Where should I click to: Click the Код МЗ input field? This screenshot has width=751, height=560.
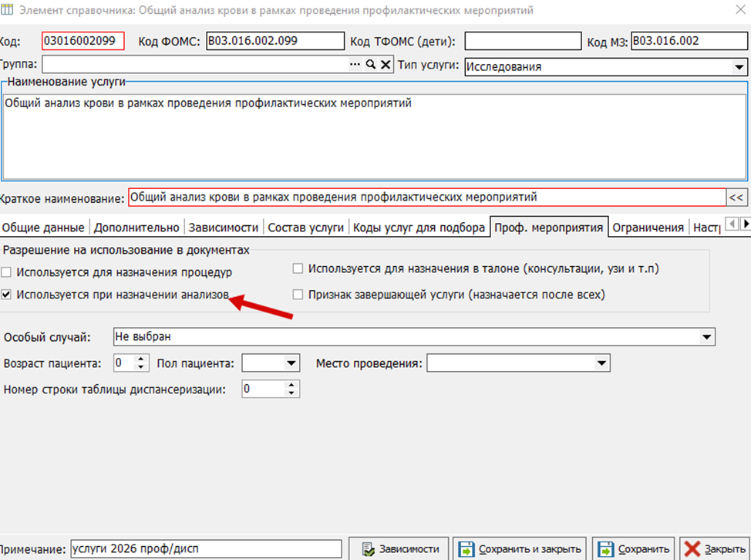(x=689, y=41)
